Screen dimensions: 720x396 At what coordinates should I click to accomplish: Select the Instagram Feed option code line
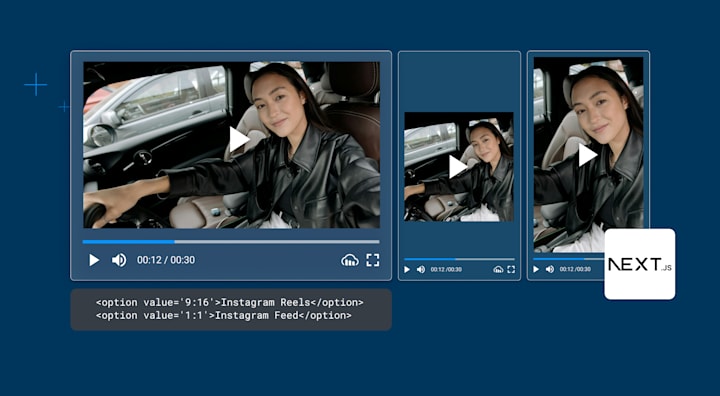(224, 315)
